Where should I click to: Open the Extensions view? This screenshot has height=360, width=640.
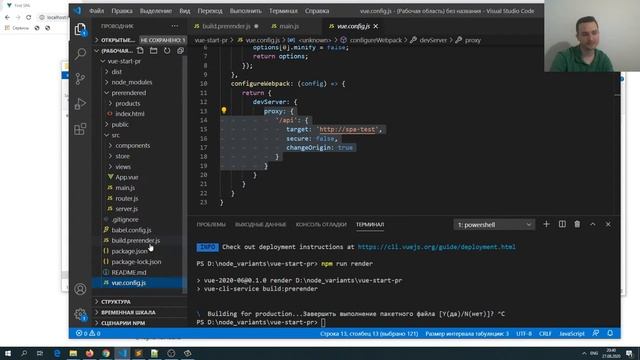coord(80,129)
